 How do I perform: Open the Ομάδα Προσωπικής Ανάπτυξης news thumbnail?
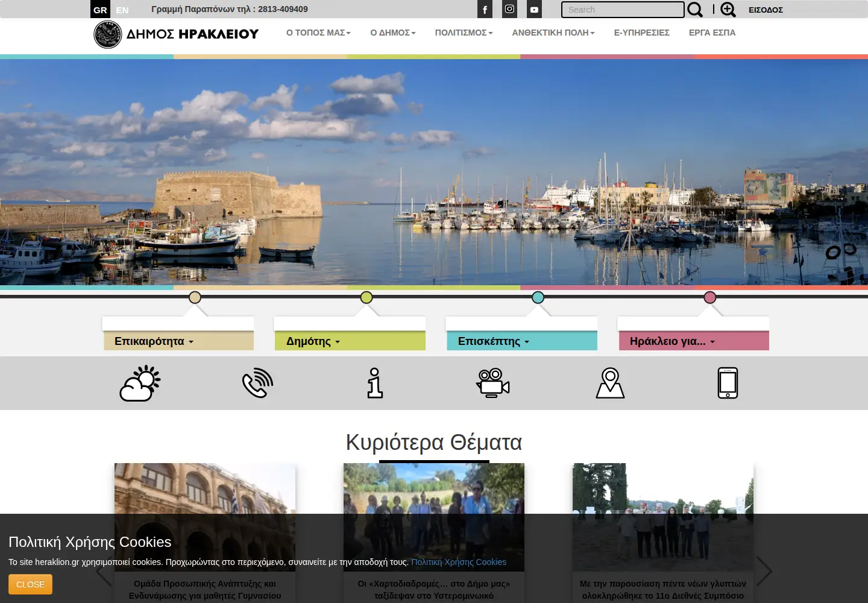pos(205,517)
